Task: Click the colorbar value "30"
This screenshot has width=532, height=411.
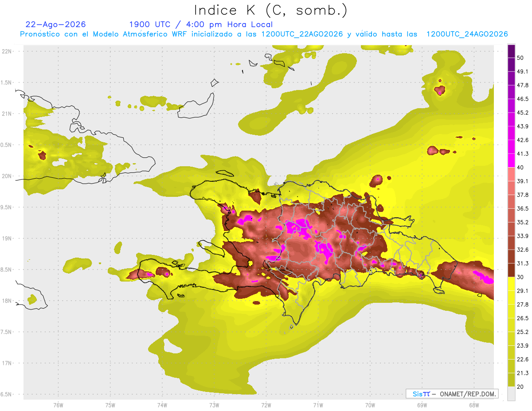Action: point(520,277)
